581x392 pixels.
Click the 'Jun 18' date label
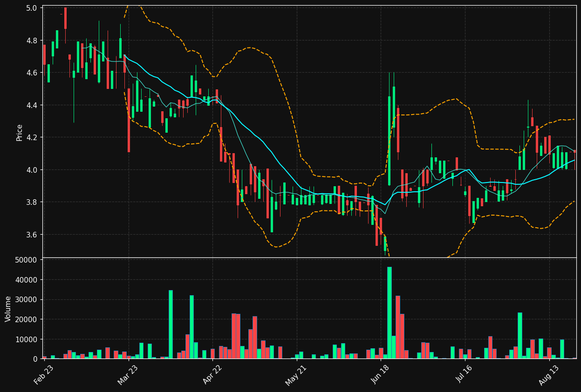380,374
